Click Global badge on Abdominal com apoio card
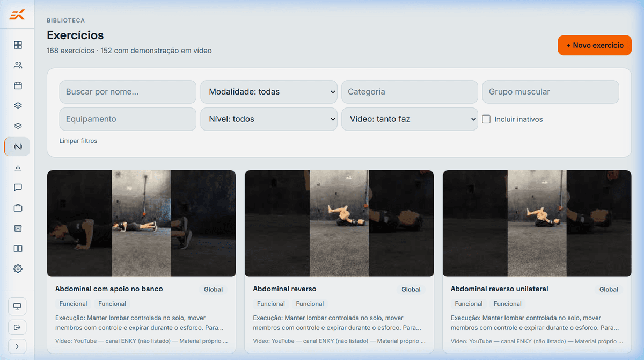 tap(213, 290)
